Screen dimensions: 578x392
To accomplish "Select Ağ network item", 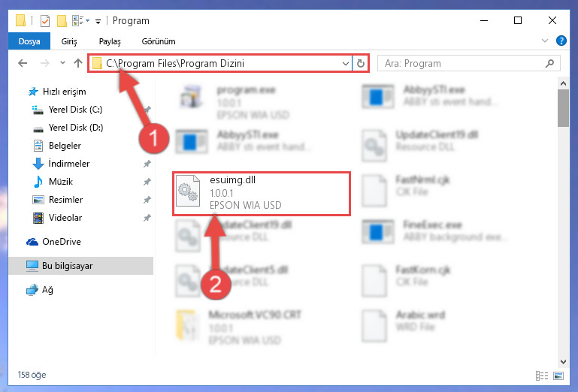I will pos(40,290).
